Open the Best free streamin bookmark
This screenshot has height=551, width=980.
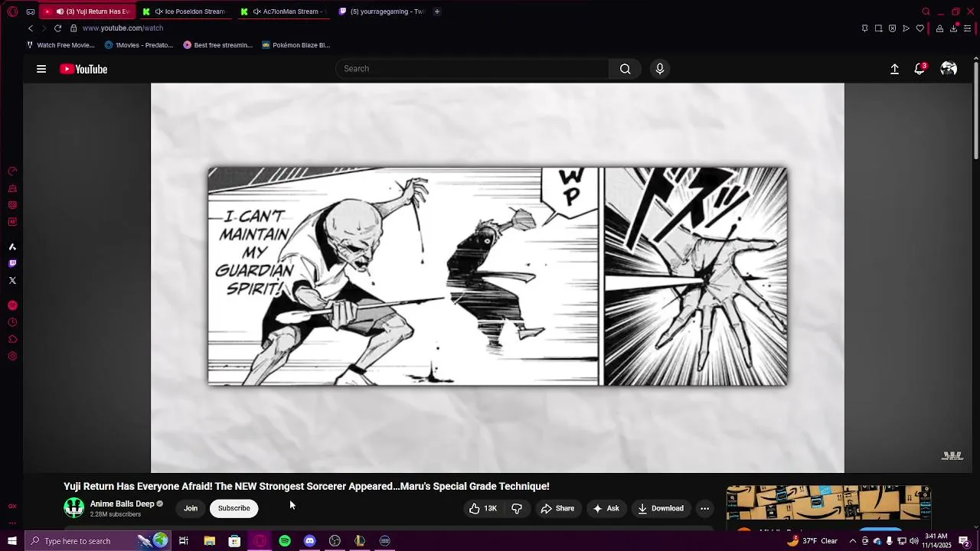[x=218, y=45]
